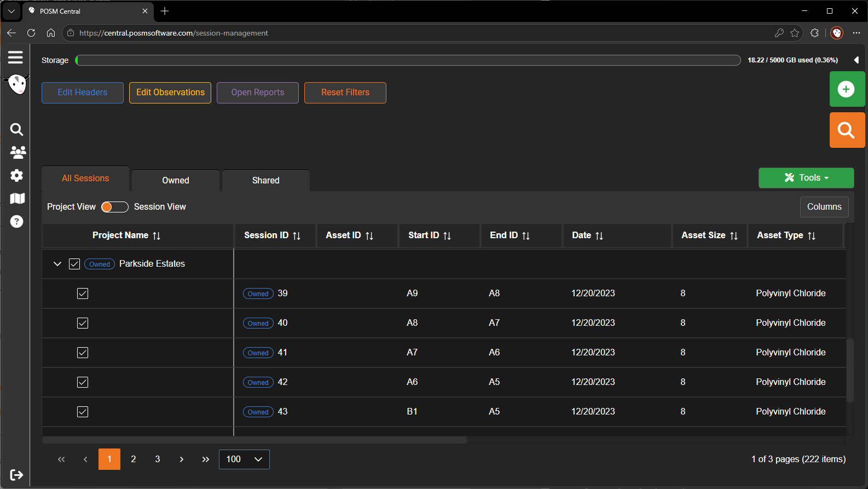Click browser home button
This screenshot has height=489, width=868.
point(51,33)
